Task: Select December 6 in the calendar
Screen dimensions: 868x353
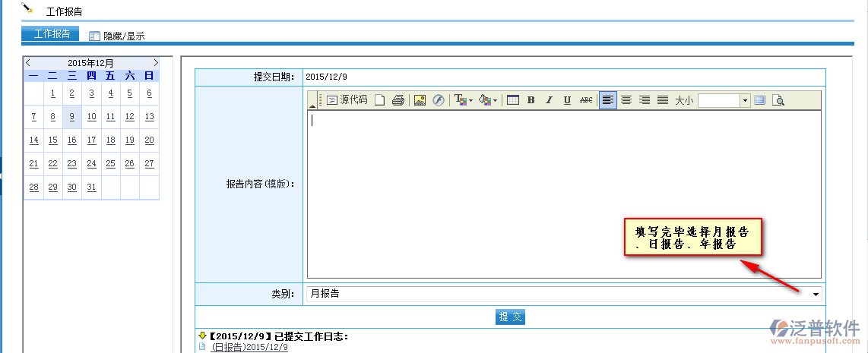Action: (x=150, y=93)
